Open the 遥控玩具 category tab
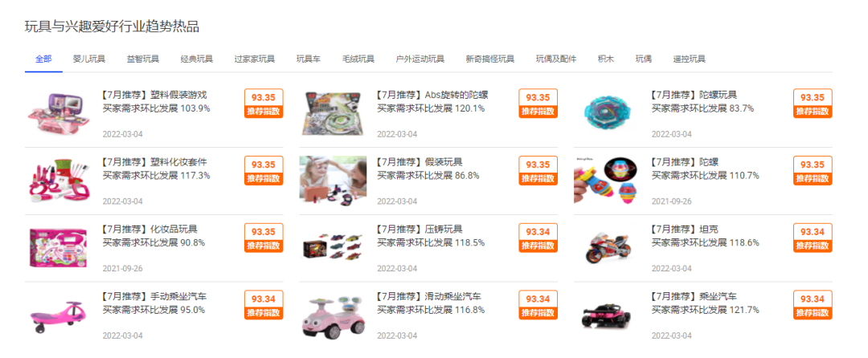Image resolution: width=868 pixels, height=358 pixels. (x=690, y=59)
